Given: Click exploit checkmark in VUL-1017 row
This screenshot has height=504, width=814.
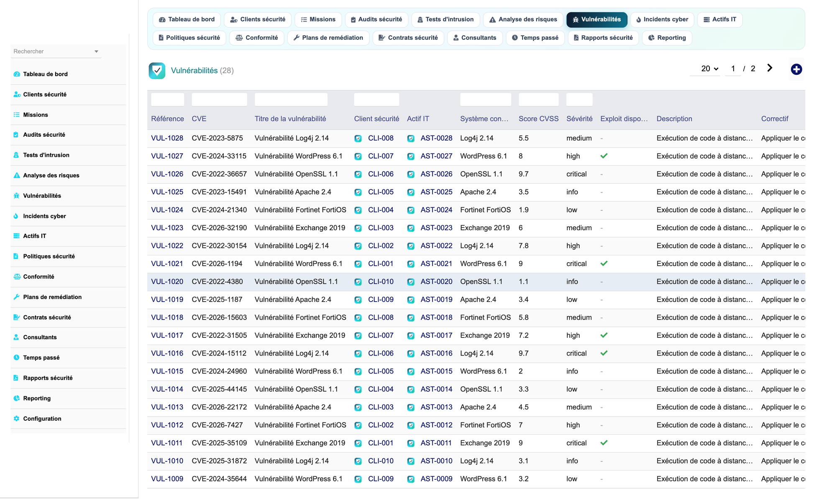Looking at the screenshot, I should pos(604,335).
